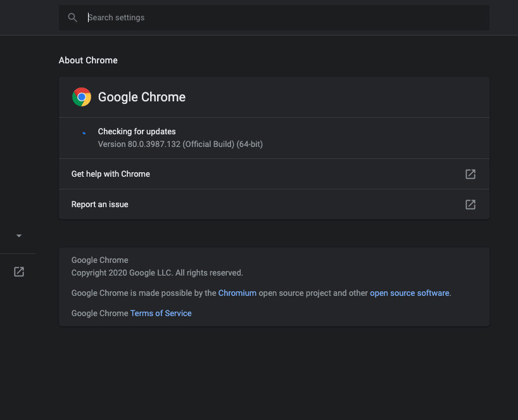Click the Version 80.0.3987.132 text
Screen dimensions: 518x420
click(x=180, y=144)
